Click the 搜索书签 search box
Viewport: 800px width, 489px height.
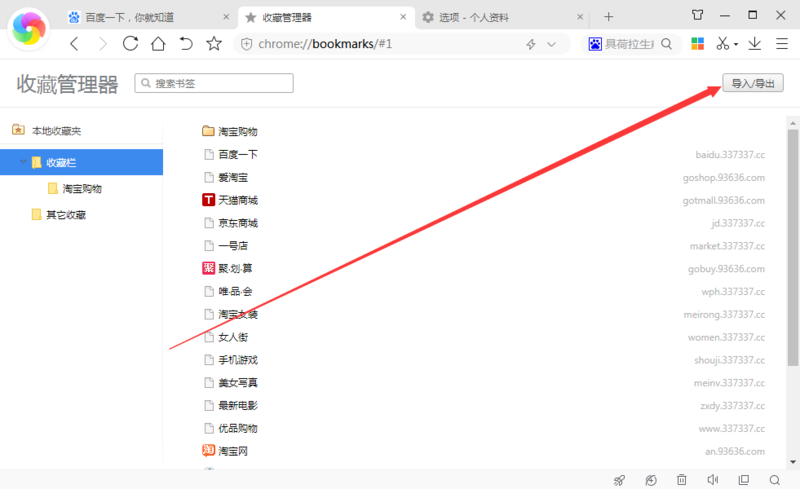click(x=214, y=83)
